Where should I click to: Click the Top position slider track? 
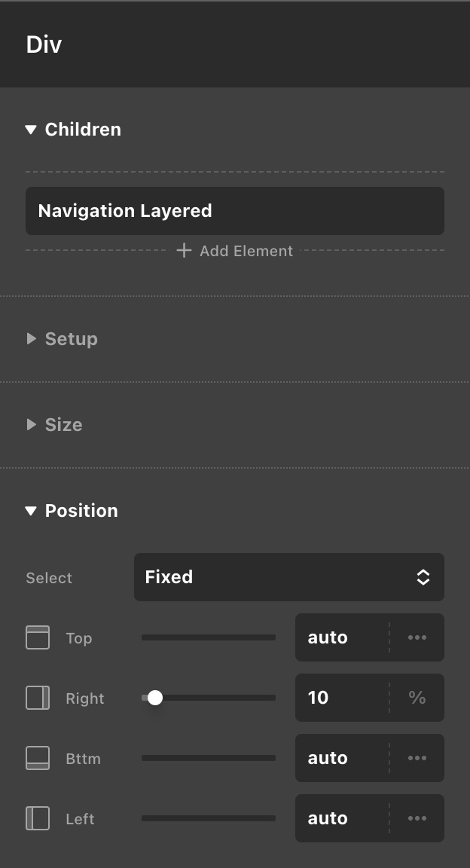209,637
